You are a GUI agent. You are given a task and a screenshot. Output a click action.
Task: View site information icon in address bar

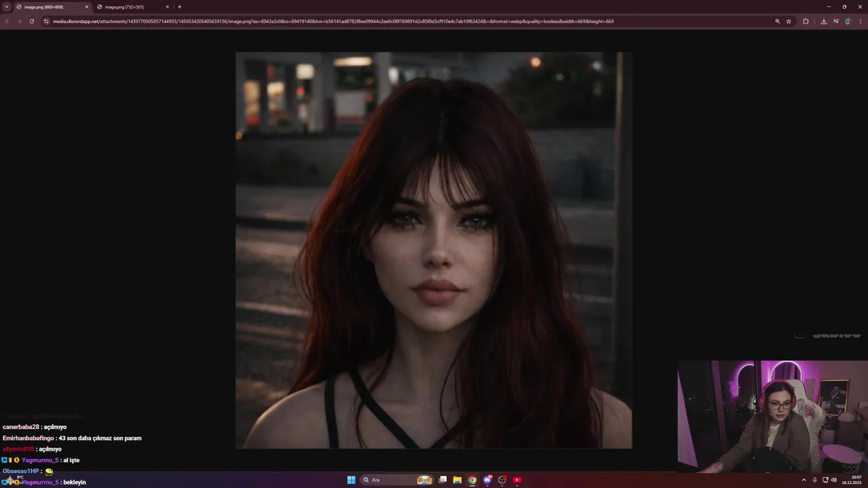click(46, 21)
